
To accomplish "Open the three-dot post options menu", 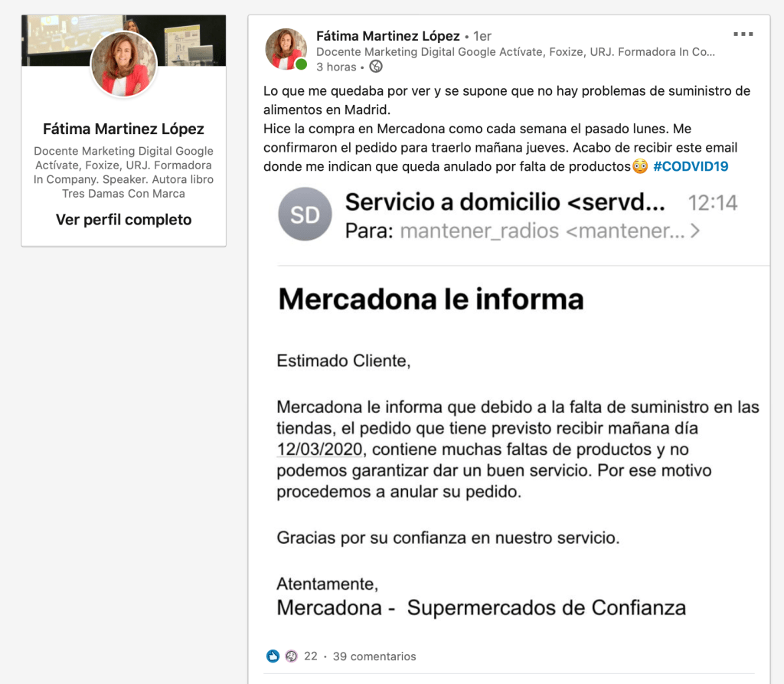I will [x=743, y=34].
